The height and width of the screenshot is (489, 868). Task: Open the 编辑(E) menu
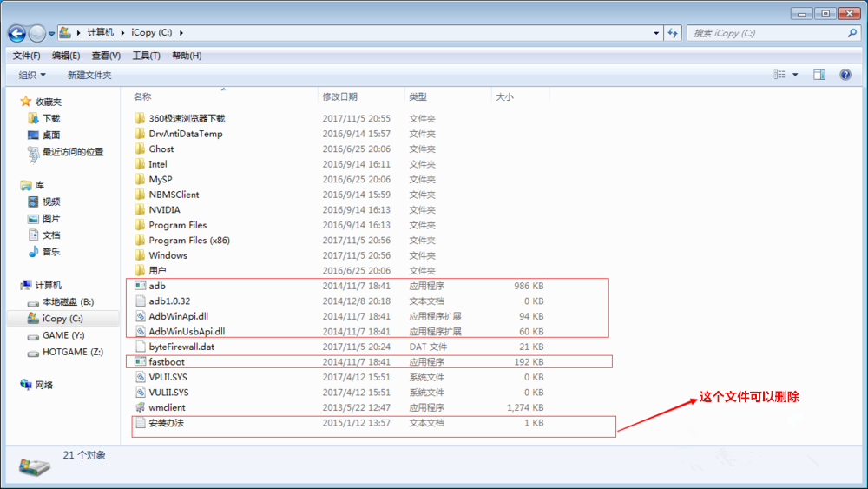click(x=66, y=56)
